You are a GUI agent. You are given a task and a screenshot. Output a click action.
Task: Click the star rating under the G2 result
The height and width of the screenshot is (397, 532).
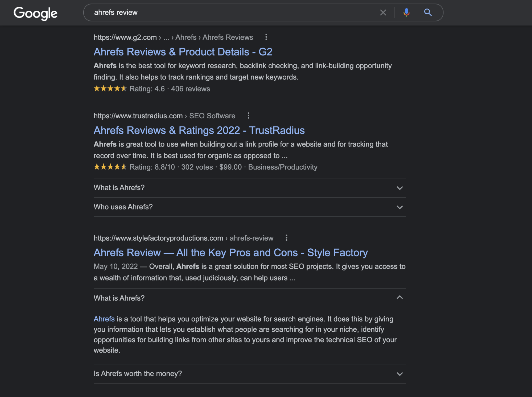pos(110,89)
